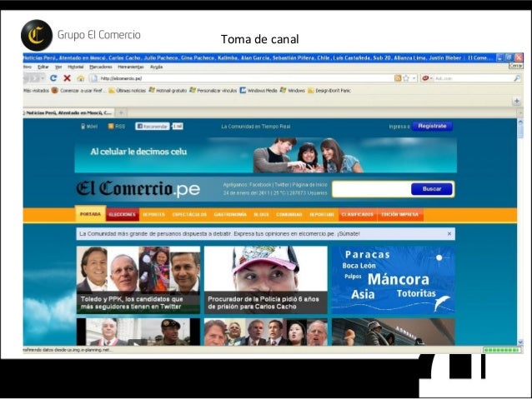The image size is (532, 399).
Task: Open the Móvil link with phone icon
Action: 89,127
